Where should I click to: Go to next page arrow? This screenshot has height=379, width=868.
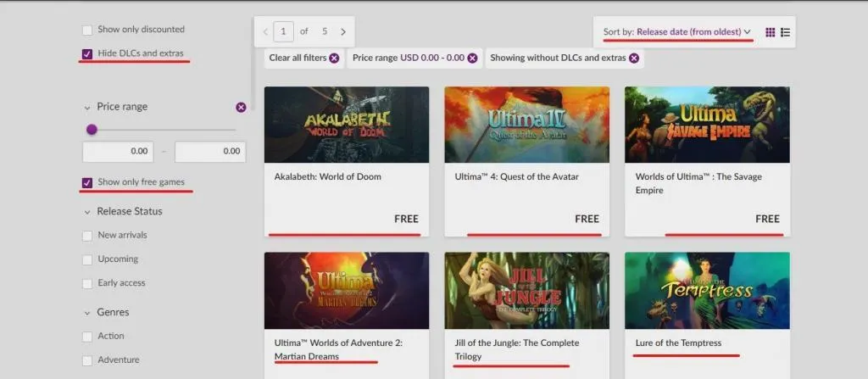(343, 31)
